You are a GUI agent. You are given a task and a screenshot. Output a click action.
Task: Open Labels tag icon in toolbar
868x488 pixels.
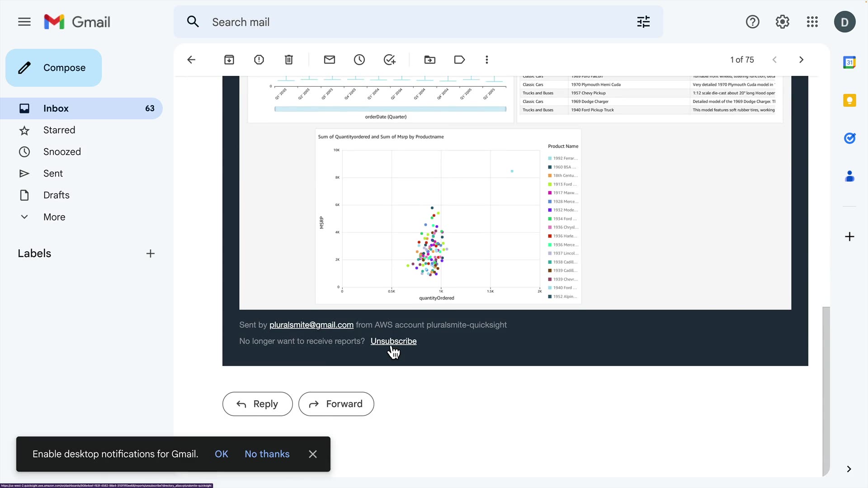click(459, 60)
